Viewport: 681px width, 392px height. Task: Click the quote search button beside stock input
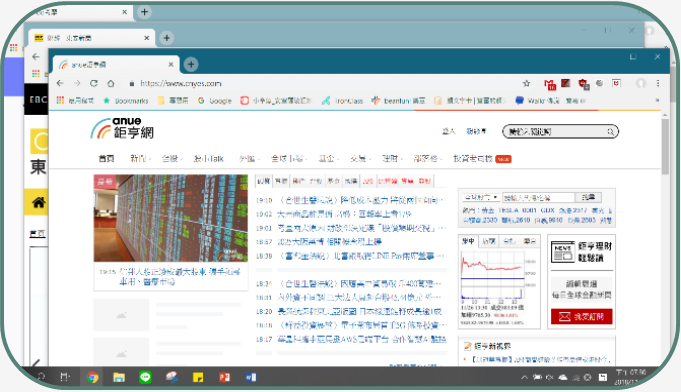(x=588, y=198)
